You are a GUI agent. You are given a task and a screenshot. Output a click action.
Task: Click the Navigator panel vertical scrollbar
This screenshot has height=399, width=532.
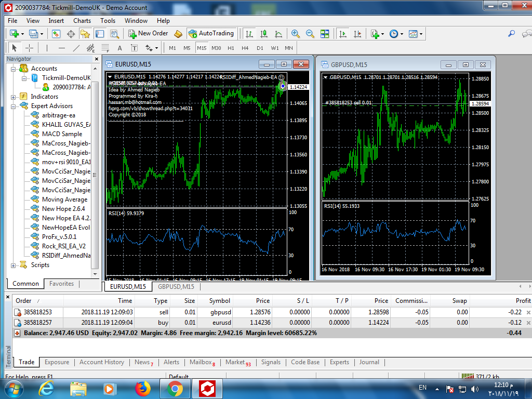tap(95, 171)
